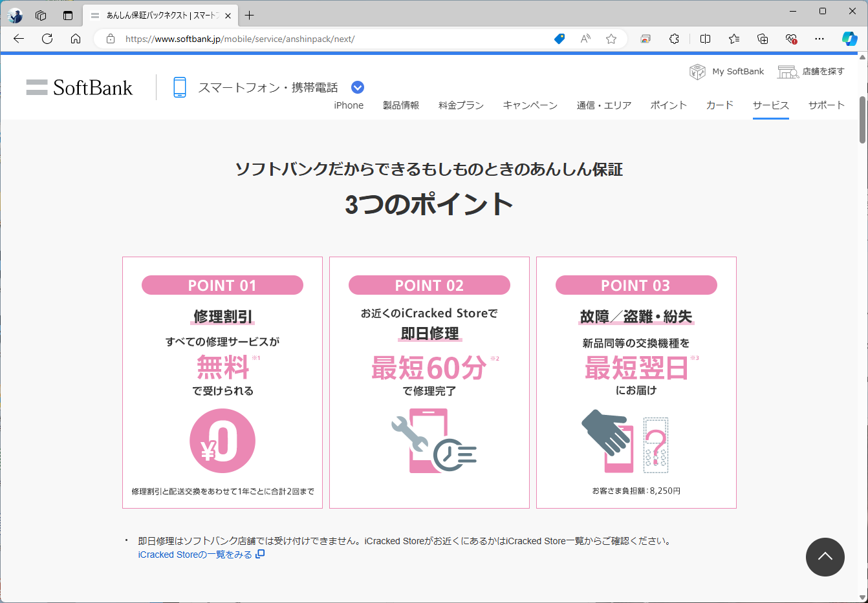Open the Edge profile avatar icon

[x=15, y=16]
